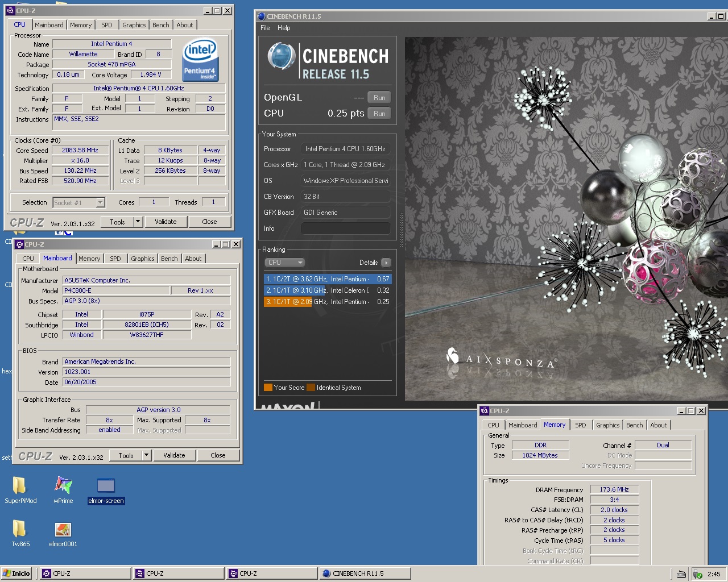Click the Core Speed value 2083.58 MHz
728x582 pixels.
[x=80, y=151]
